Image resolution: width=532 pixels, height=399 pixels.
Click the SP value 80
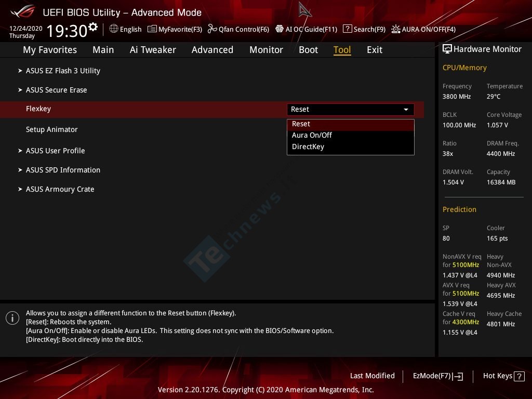(x=446, y=238)
